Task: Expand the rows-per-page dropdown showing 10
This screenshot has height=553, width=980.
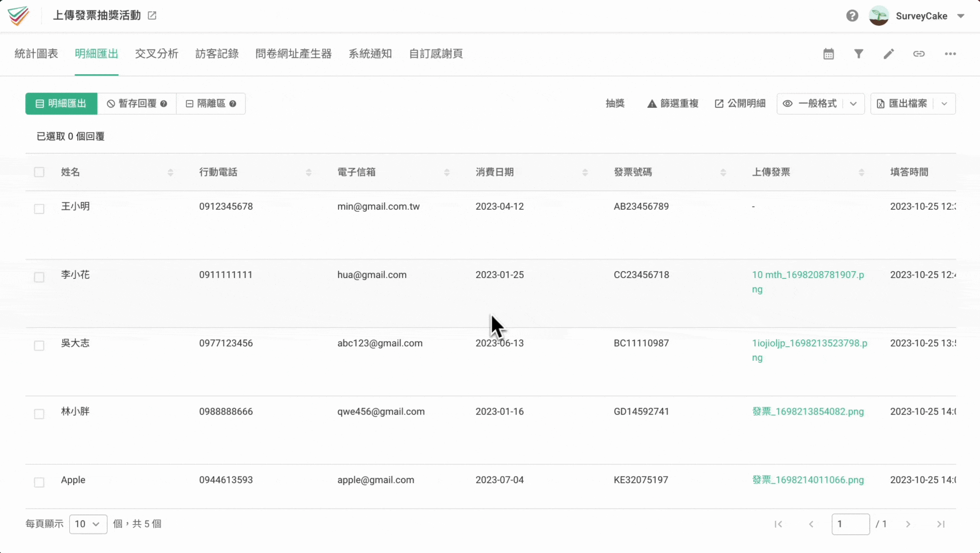Action: tap(88, 524)
